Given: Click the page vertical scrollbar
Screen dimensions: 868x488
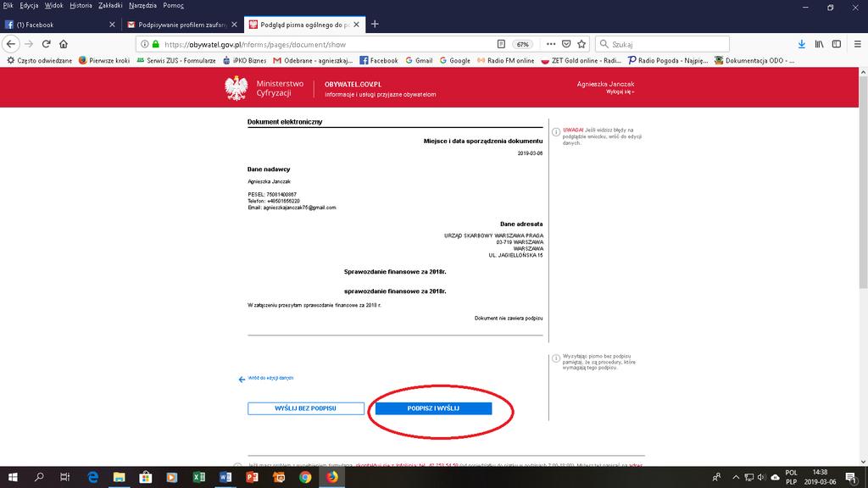Looking at the screenshot, I should point(863,181).
